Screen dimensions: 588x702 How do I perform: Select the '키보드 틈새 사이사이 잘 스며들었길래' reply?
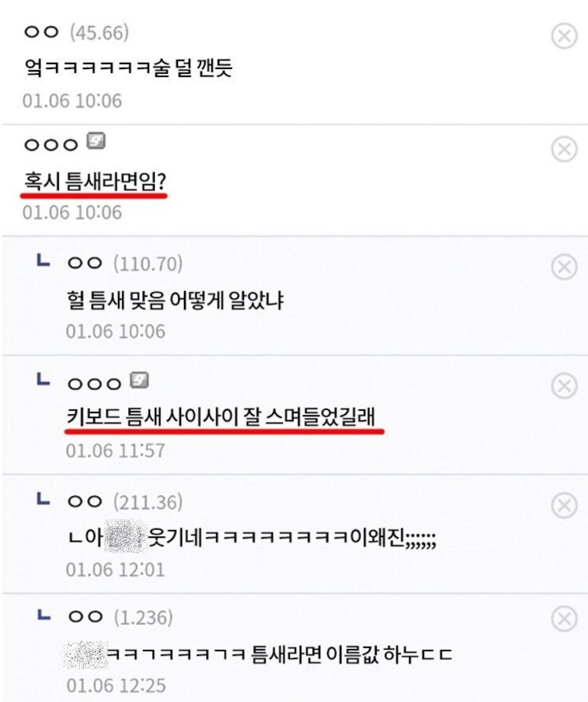point(221,417)
